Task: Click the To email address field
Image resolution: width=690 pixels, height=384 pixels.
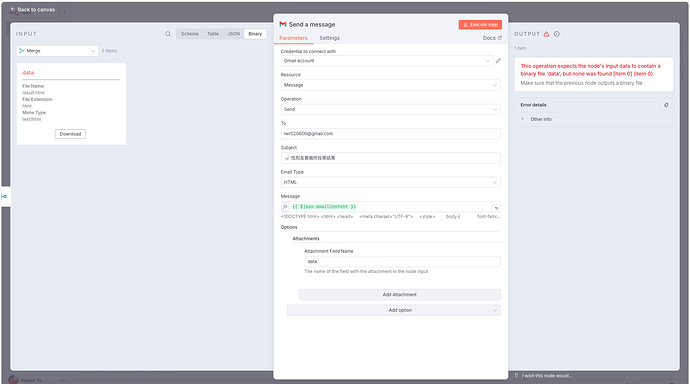Action: tap(390, 134)
